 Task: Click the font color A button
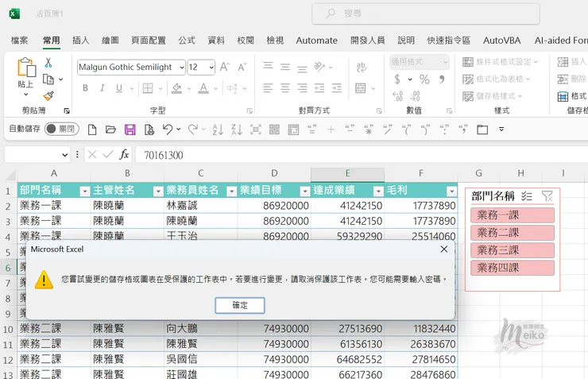tap(203, 88)
